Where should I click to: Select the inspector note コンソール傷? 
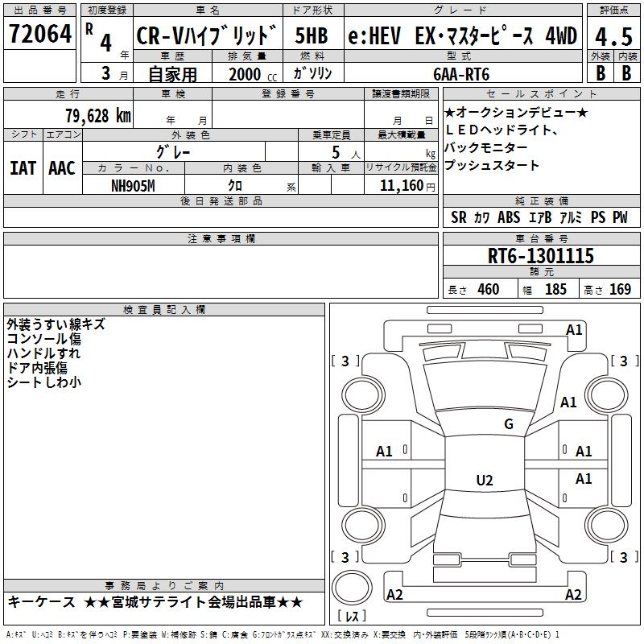click(x=44, y=339)
